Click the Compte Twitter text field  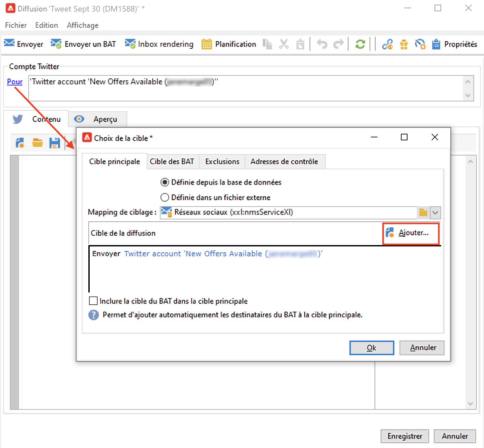click(246, 88)
